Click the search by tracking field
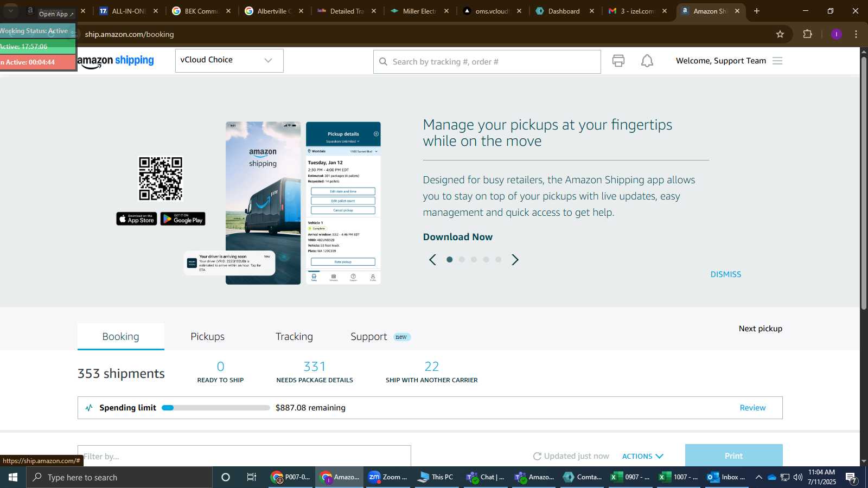The image size is (868, 488). (487, 62)
